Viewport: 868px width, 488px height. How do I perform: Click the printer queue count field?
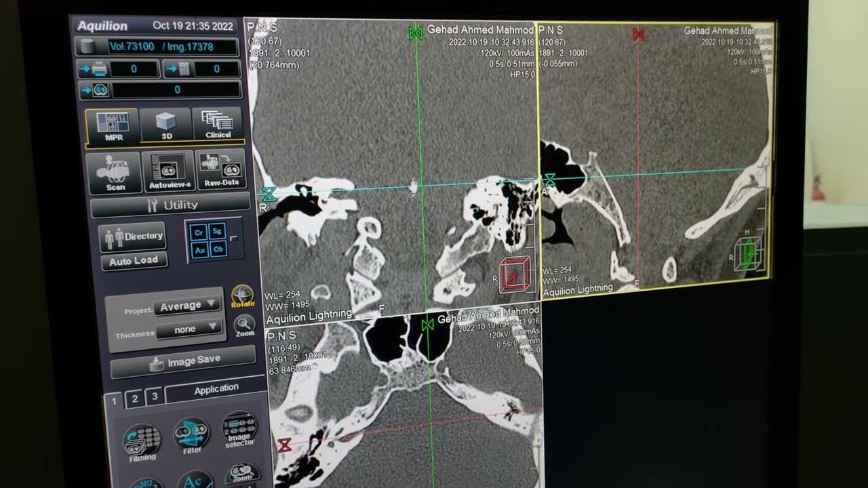134,68
